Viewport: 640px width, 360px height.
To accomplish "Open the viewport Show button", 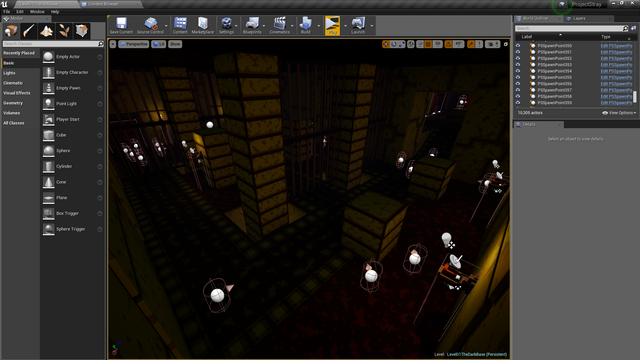I will pyautogui.click(x=175, y=44).
